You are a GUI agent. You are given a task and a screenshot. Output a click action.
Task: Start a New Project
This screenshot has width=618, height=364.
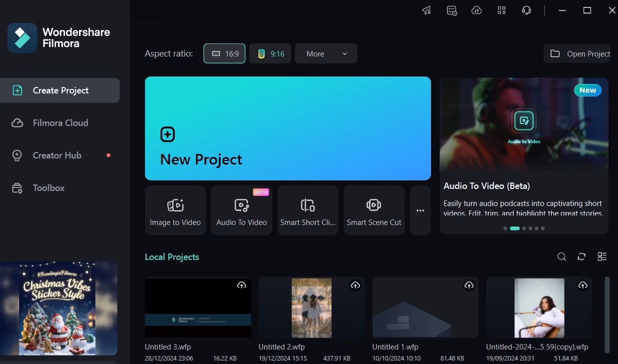[288, 128]
